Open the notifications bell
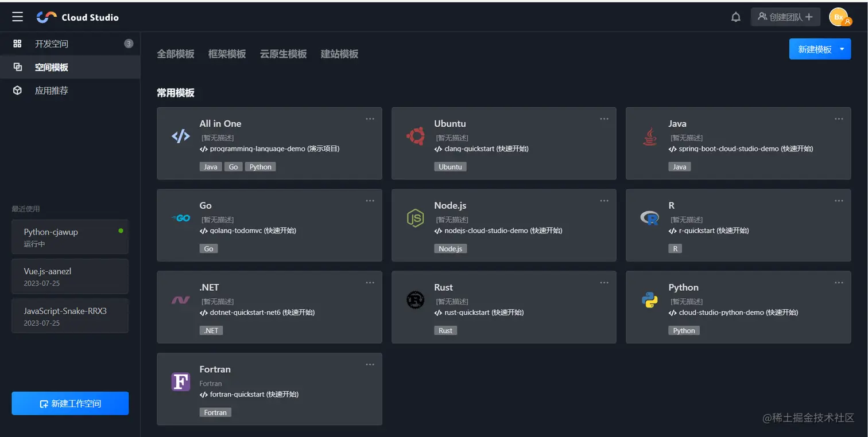 pyautogui.click(x=735, y=17)
